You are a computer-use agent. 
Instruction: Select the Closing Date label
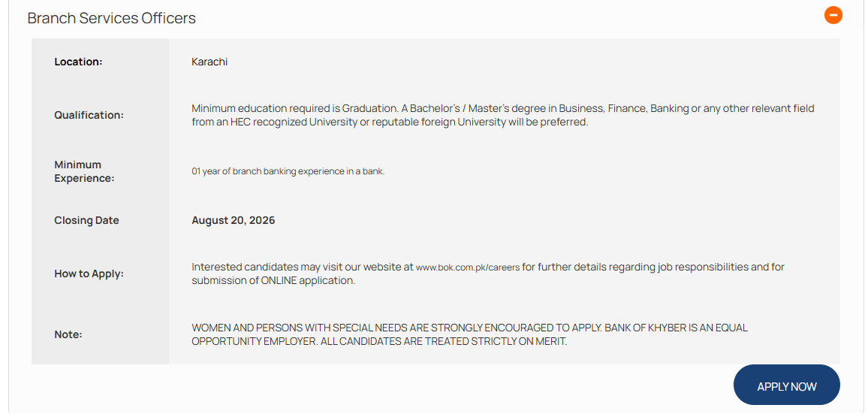coord(86,220)
